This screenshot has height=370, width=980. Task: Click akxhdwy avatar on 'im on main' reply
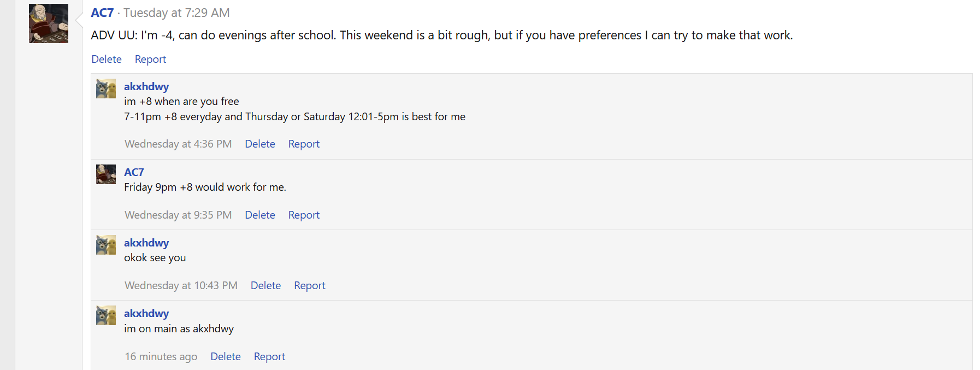click(106, 315)
